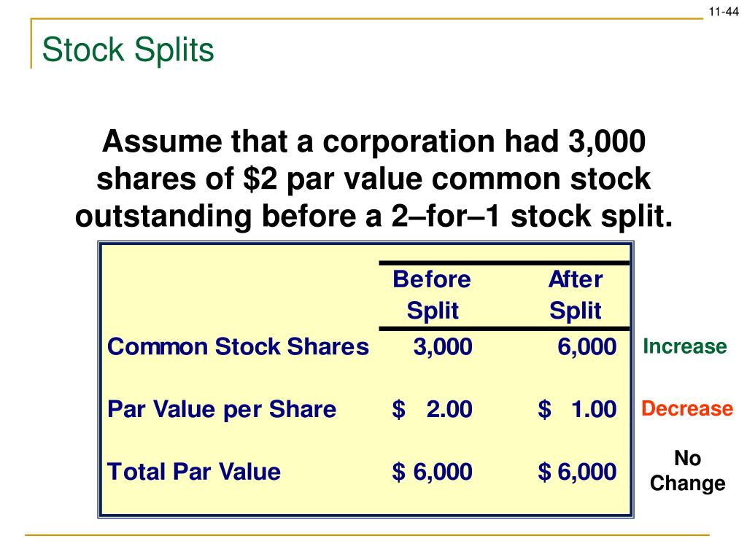Select the Common Stock Shares row label
This screenshot has width=747, height=560.
238,346
